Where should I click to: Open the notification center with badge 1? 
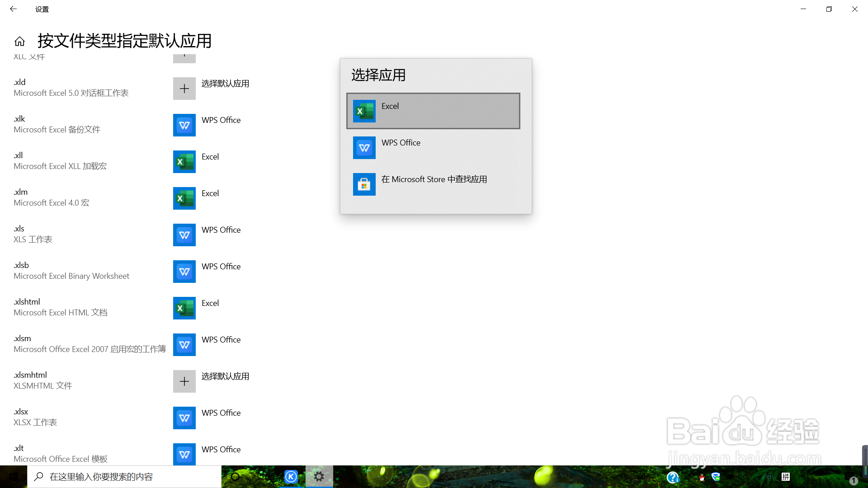pyautogui.click(x=852, y=479)
